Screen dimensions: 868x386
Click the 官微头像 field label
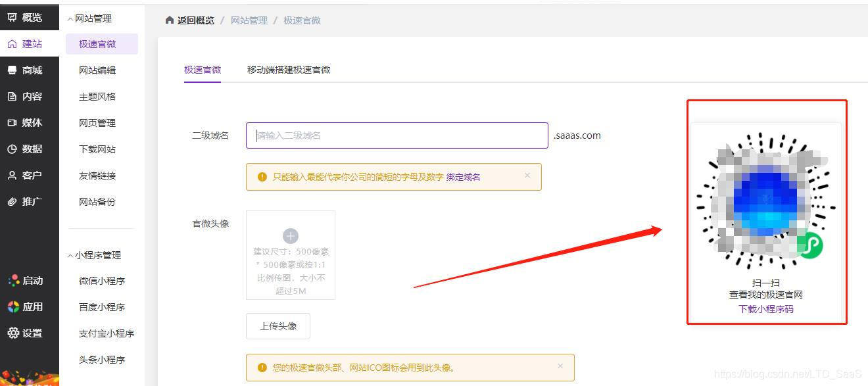[x=210, y=224]
